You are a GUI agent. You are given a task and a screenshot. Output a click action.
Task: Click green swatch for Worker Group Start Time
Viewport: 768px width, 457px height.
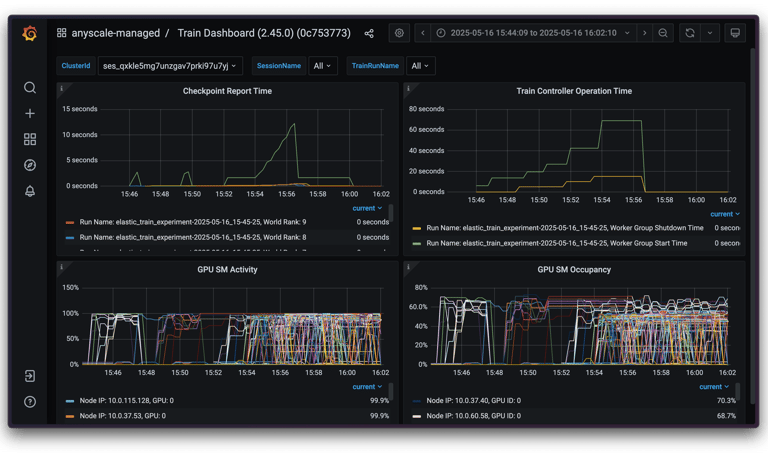point(417,243)
